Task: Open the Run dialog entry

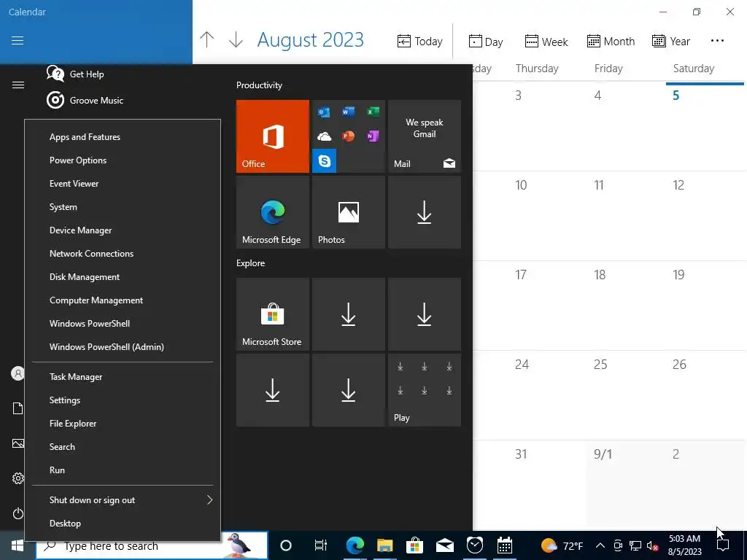Action: 123,470
